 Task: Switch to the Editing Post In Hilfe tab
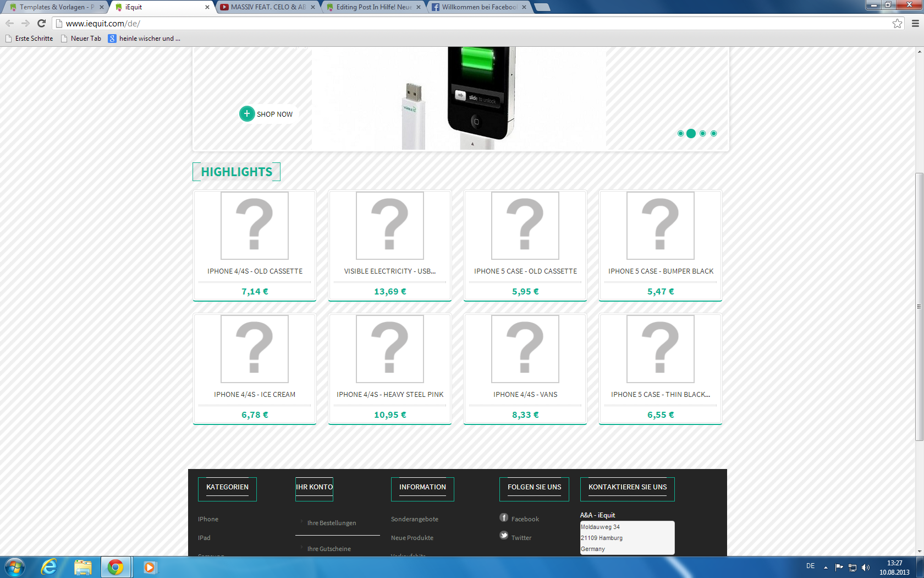pyautogui.click(x=373, y=7)
